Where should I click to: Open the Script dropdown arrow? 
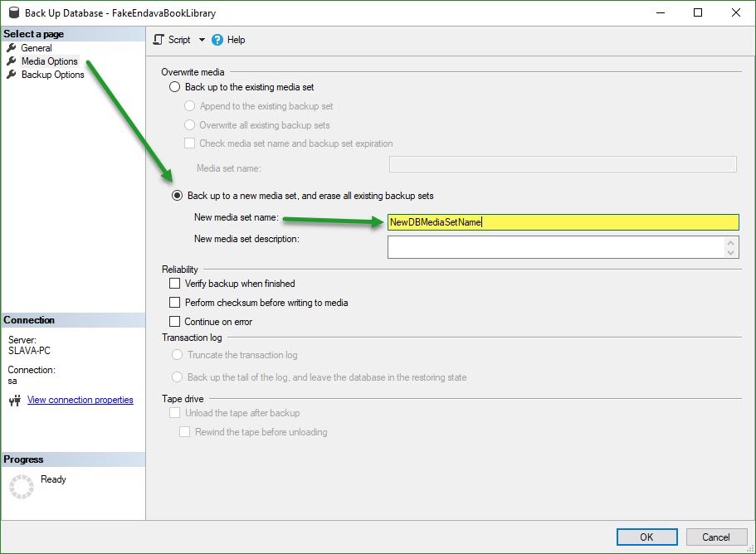[x=201, y=39]
